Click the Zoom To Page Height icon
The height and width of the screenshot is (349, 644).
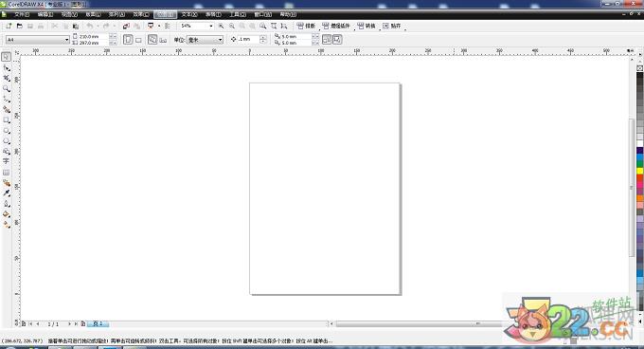tap(284, 26)
